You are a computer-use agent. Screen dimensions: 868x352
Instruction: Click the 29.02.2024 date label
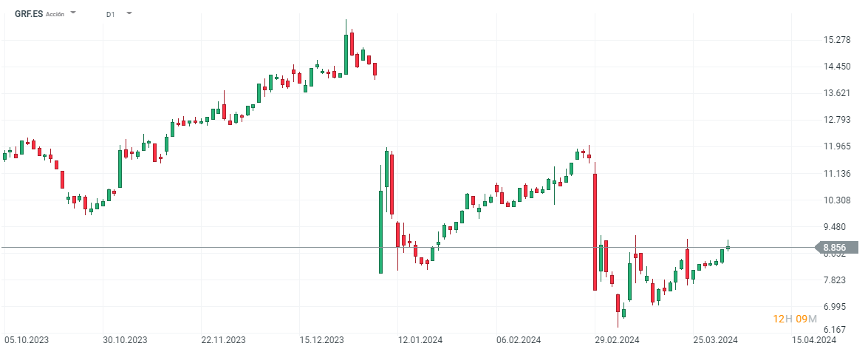pyautogui.click(x=618, y=340)
